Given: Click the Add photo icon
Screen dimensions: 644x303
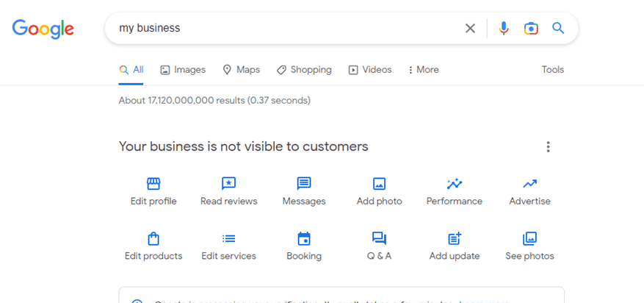Looking at the screenshot, I should click(x=379, y=184).
